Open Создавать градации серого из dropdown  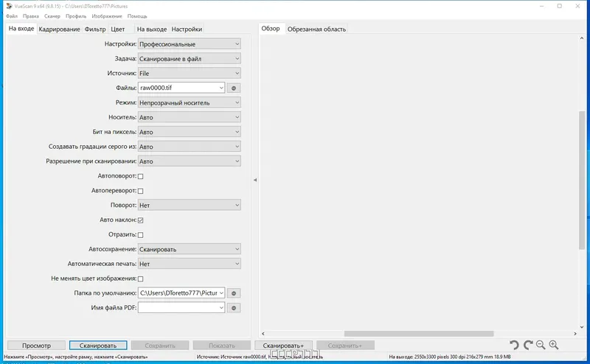point(190,147)
